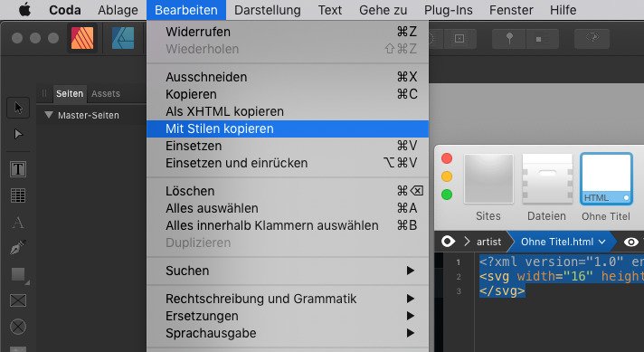The image size is (644, 352).
Task: Click the boxed-square toolbar button
Action: point(459,39)
